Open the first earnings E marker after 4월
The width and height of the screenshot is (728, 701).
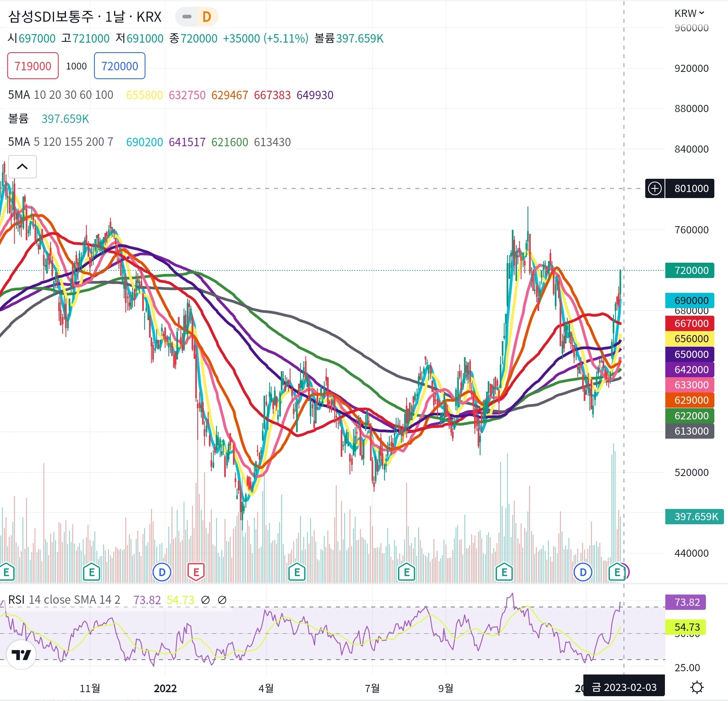(x=297, y=572)
